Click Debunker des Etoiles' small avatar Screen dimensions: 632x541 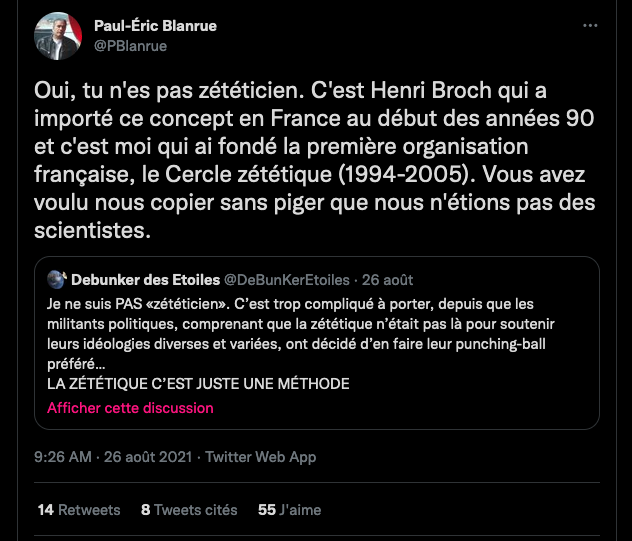pyautogui.click(x=56, y=280)
